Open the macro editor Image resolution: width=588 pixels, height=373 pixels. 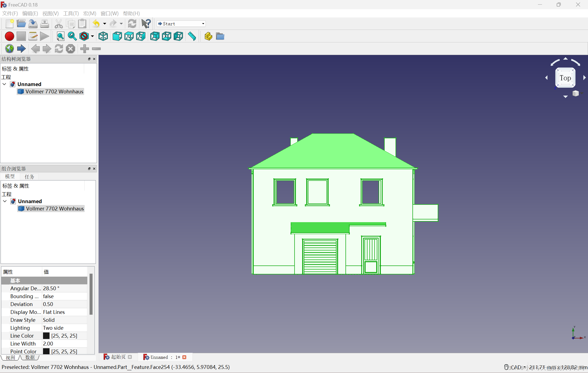[33, 36]
